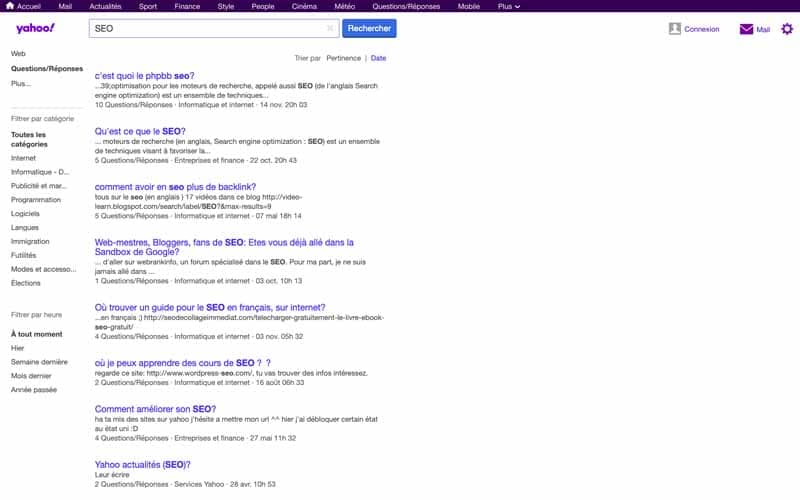Filter by the Programmation category
The width and height of the screenshot is (800, 500).
pyautogui.click(x=36, y=199)
